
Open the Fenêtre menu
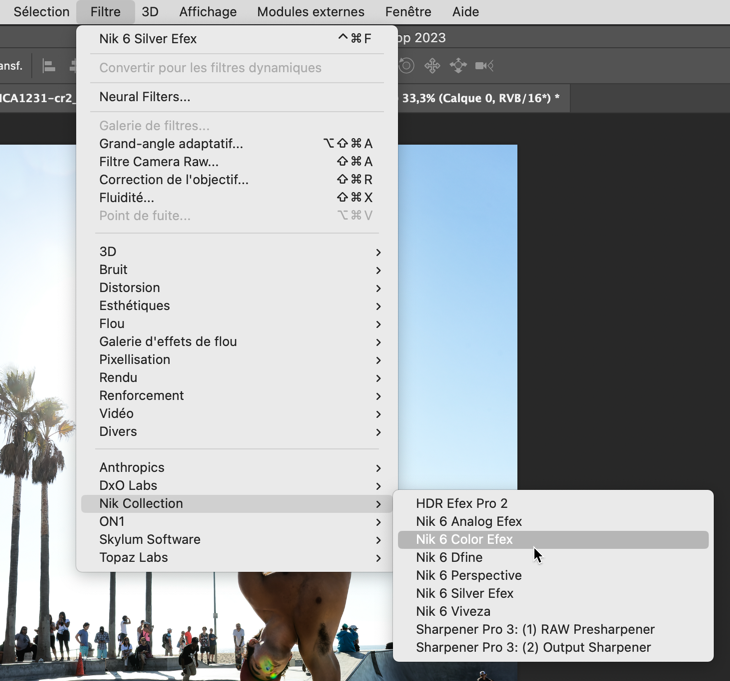(408, 12)
